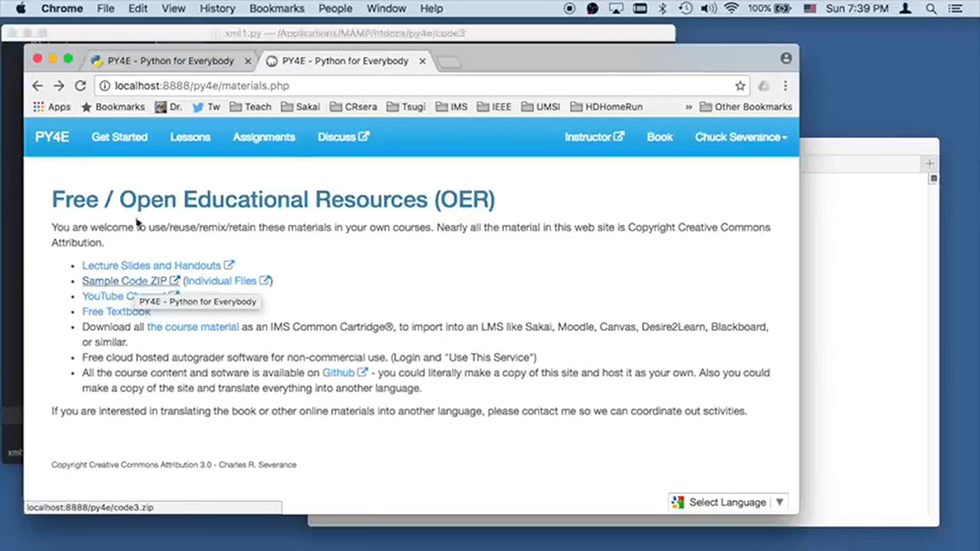Viewport: 980px width, 551px height.
Task: Download the Sample Code ZIP link
Action: (131, 281)
